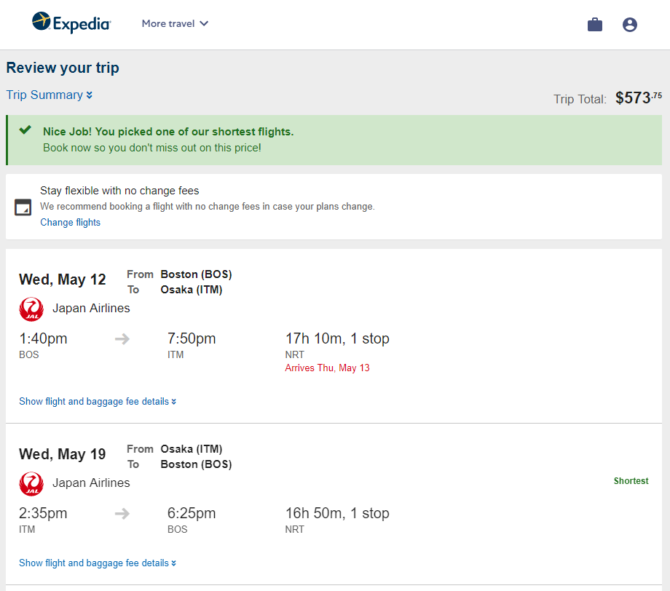Open the More travel dropdown
670x591 pixels.
tap(175, 24)
